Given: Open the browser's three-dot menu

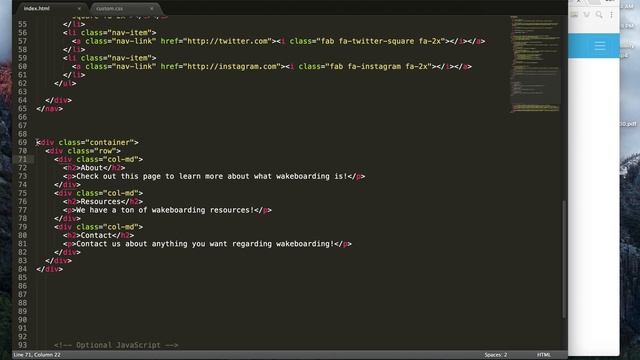Looking at the screenshot, I should [x=611, y=15].
